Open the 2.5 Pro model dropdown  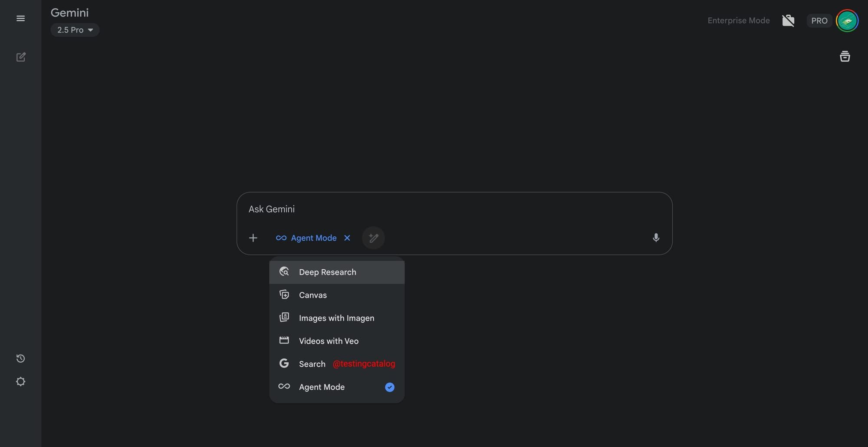pyautogui.click(x=75, y=30)
